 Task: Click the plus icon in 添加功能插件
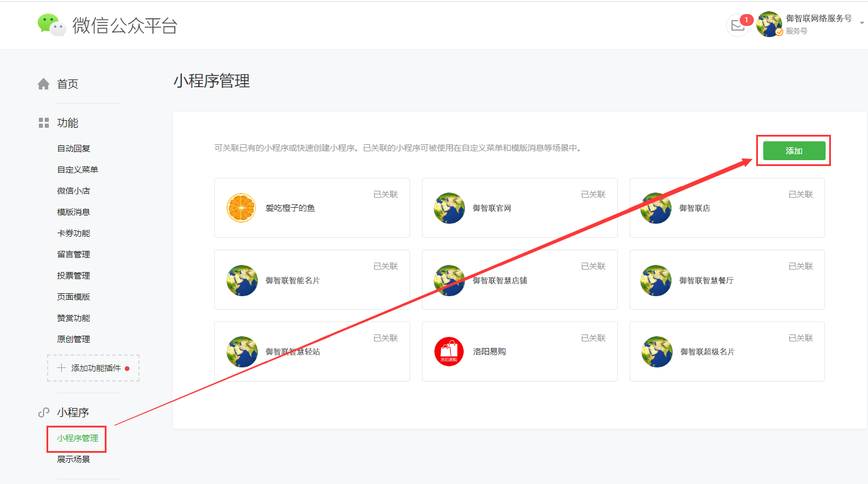pyautogui.click(x=61, y=368)
